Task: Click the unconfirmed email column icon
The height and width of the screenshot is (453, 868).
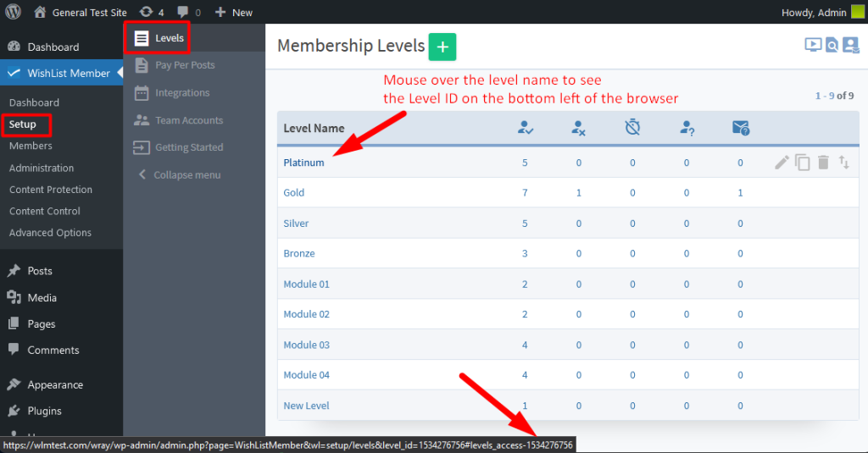Action: point(741,128)
